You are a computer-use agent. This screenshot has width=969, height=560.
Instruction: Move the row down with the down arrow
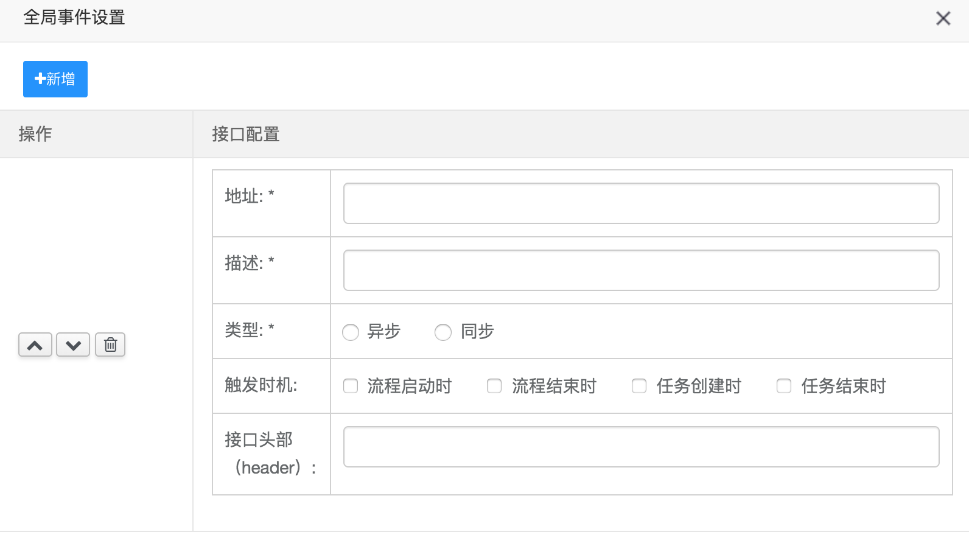click(73, 345)
